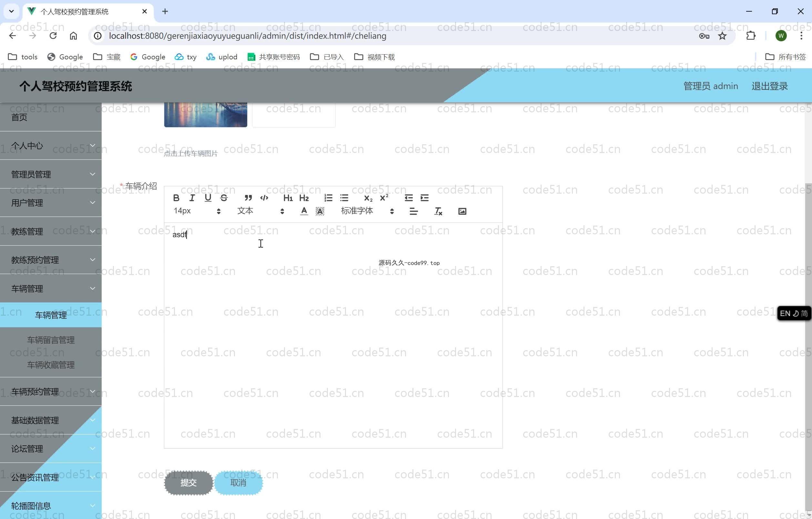Open the browser extensions menu
Image resolution: width=812 pixels, height=519 pixels.
coord(751,36)
